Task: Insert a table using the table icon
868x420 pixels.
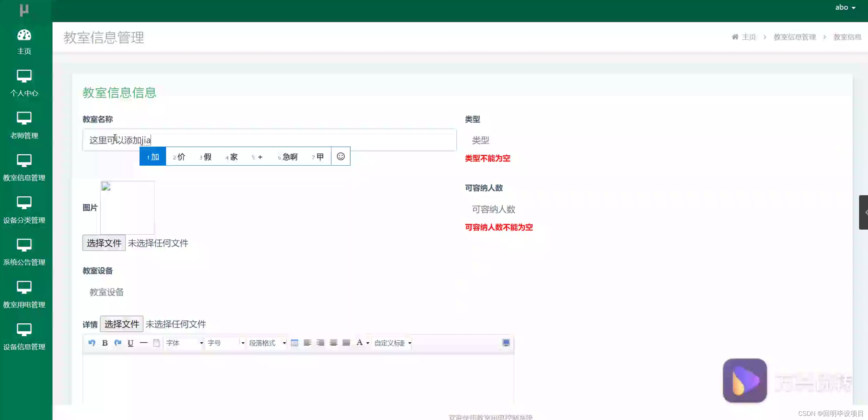Action: 294,343
